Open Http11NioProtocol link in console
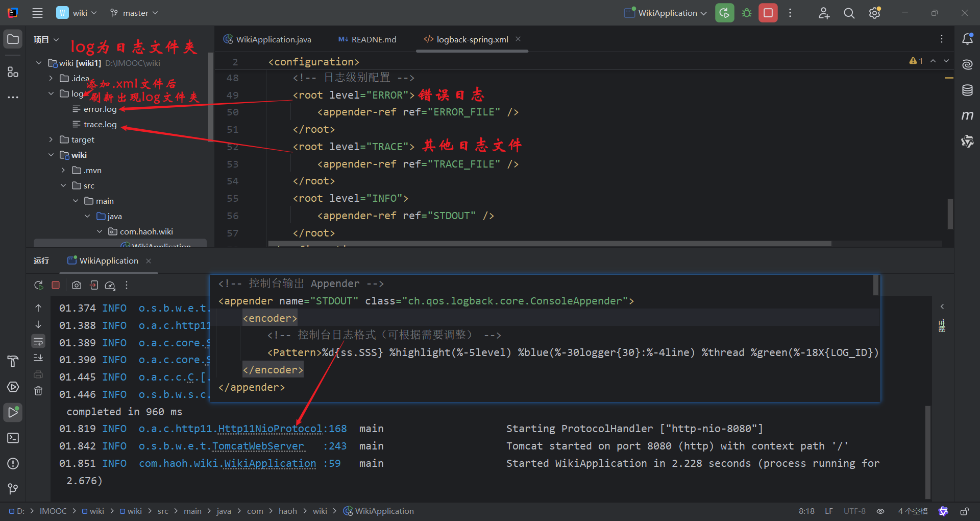The height and width of the screenshot is (521, 980). [270, 429]
